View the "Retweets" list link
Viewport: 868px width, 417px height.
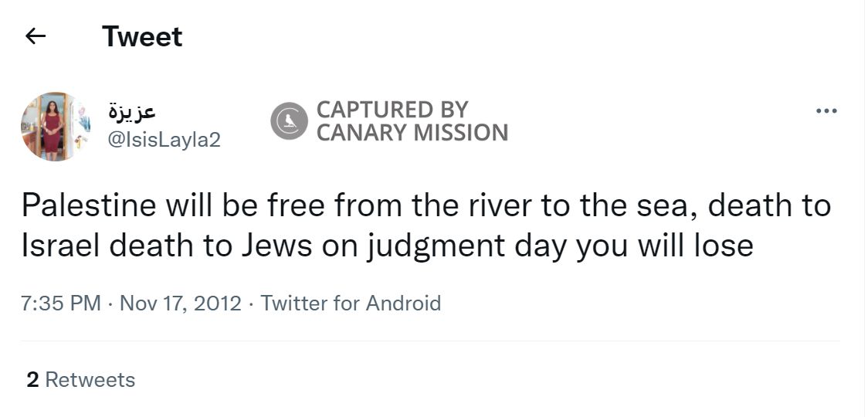90,379
